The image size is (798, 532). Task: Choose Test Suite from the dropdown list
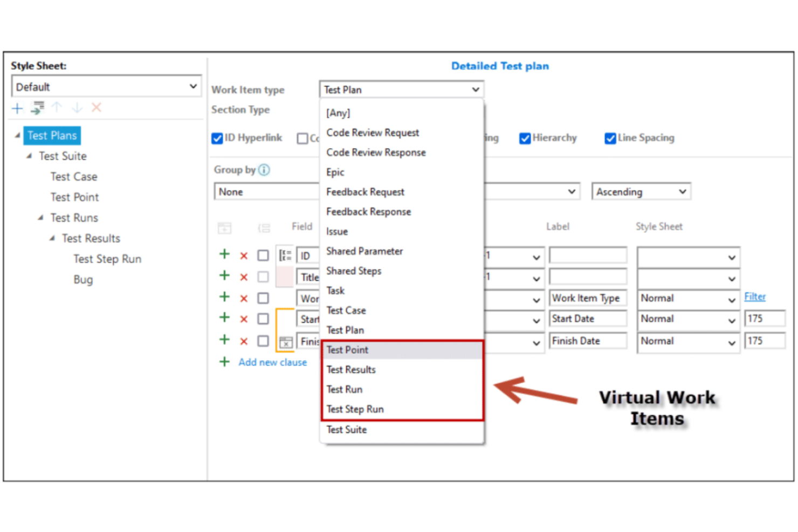pyautogui.click(x=402, y=430)
